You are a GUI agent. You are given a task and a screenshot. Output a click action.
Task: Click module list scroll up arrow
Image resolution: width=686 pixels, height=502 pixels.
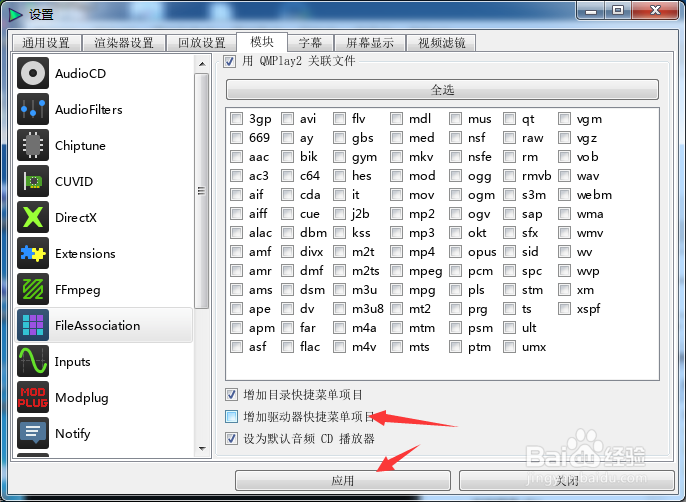[202, 64]
